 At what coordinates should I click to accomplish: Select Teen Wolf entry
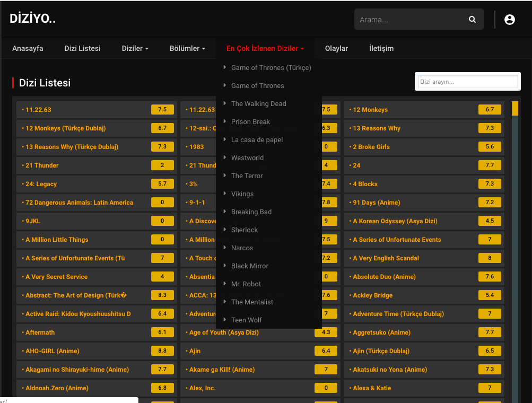[x=246, y=320]
